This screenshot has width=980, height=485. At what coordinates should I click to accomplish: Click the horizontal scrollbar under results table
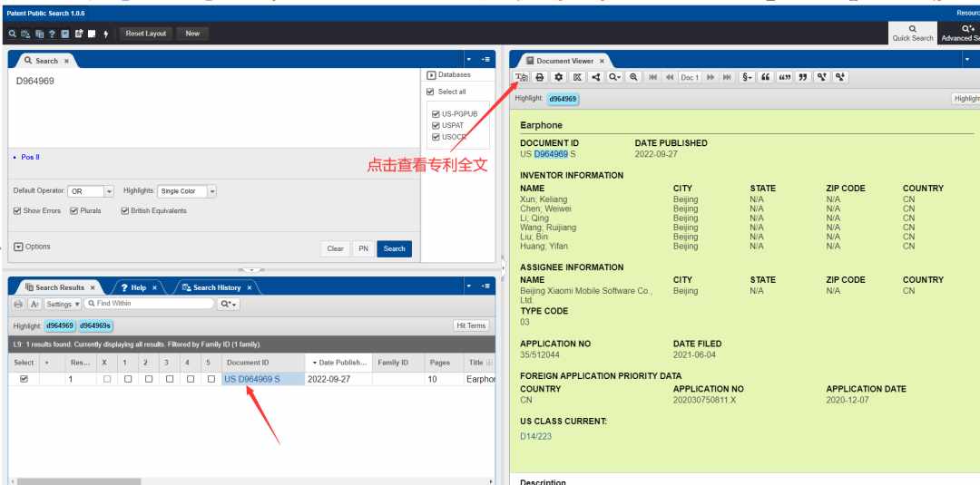click(x=79, y=481)
